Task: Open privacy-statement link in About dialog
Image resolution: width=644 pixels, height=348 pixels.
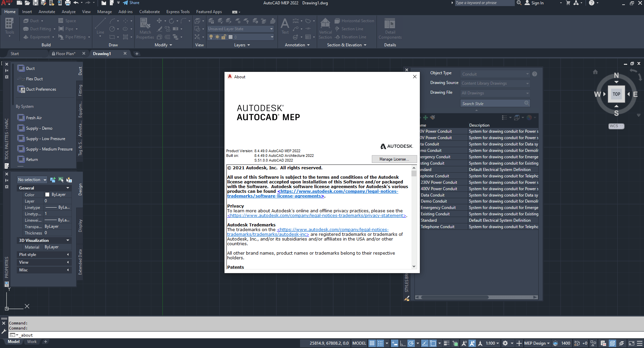Action: [317, 216]
